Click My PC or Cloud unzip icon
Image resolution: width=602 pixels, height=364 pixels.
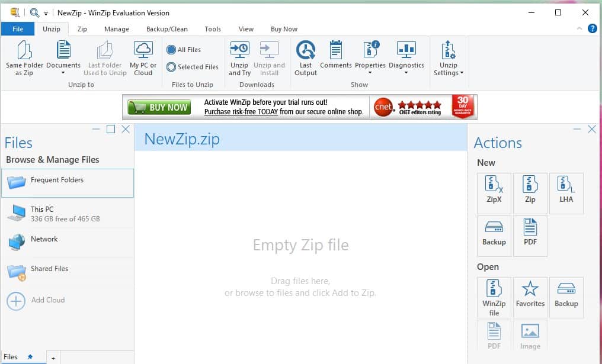(x=143, y=51)
